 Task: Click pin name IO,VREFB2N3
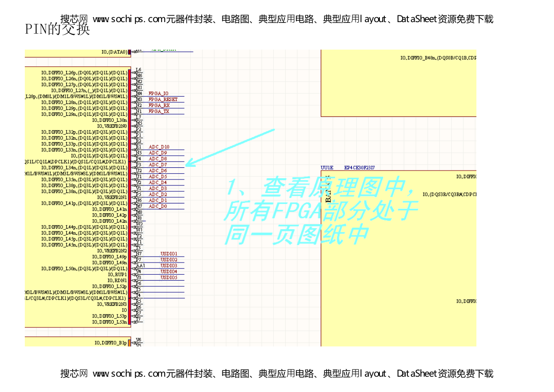[112, 304]
